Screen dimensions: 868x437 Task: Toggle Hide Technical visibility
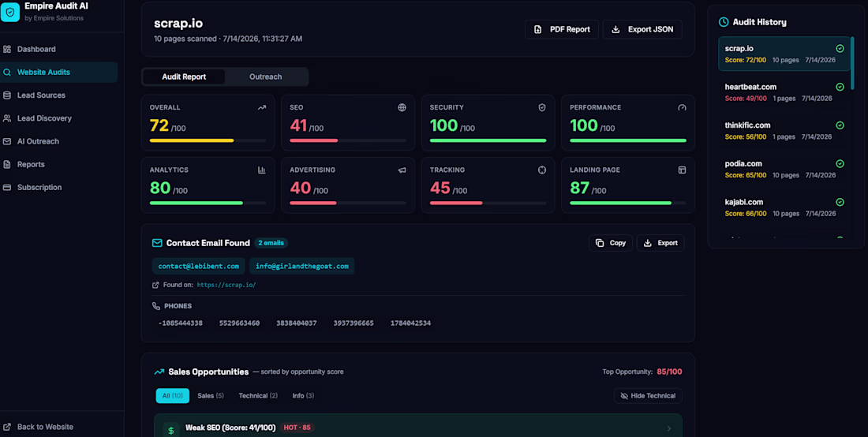click(648, 395)
